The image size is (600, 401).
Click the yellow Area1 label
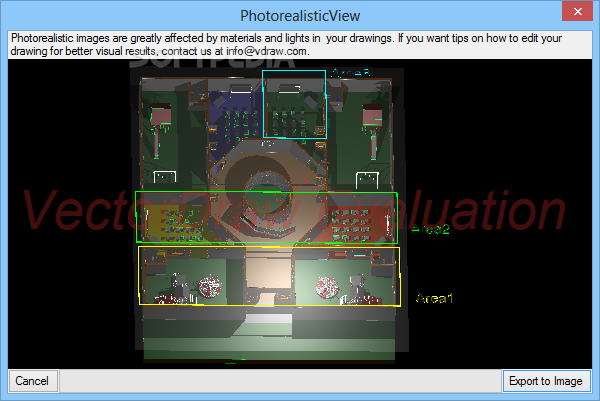[x=434, y=298]
